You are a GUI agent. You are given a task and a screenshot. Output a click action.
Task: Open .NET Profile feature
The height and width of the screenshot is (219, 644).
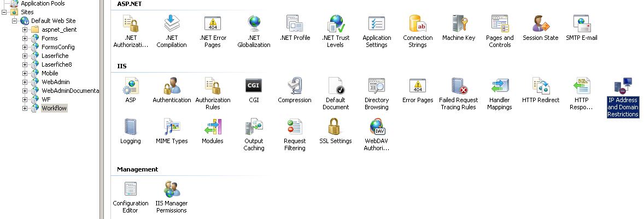pyautogui.click(x=295, y=28)
